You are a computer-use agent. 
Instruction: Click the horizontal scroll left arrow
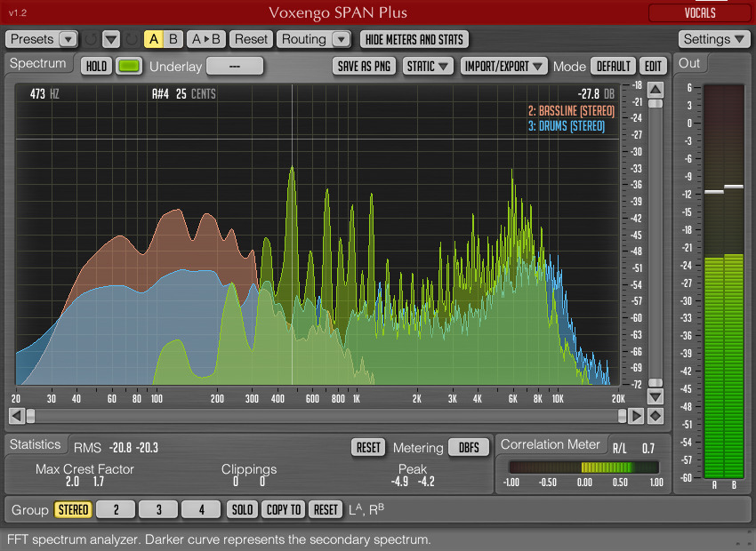point(17,416)
